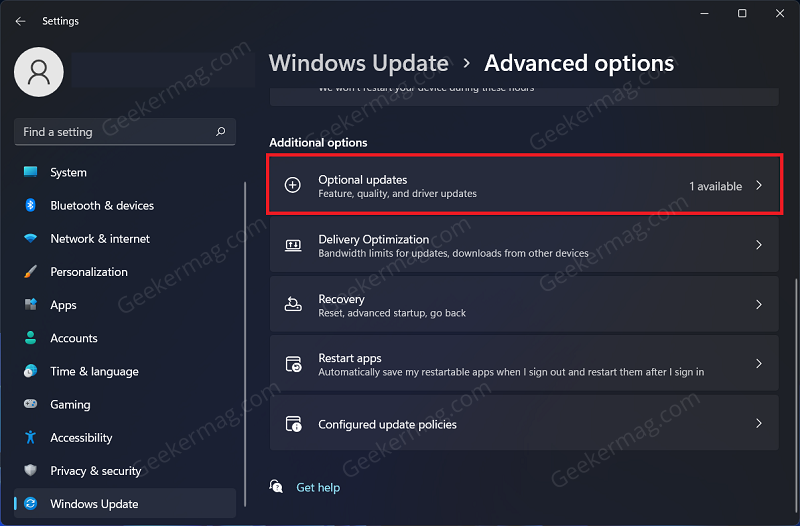The image size is (800, 526).
Task: Click the '1 available' status text
Action: [x=715, y=186]
